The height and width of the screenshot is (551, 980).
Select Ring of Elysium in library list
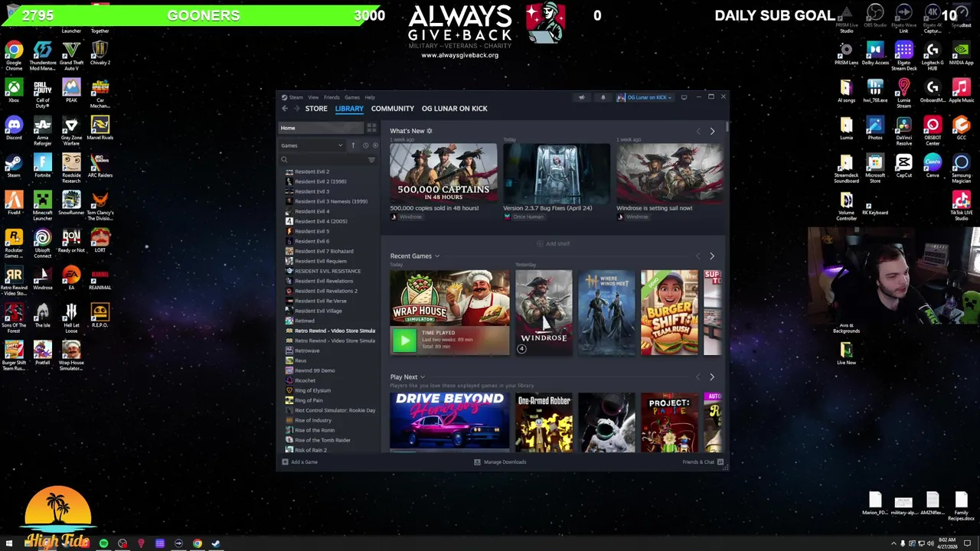pyautogui.click(x=312, y=390)
